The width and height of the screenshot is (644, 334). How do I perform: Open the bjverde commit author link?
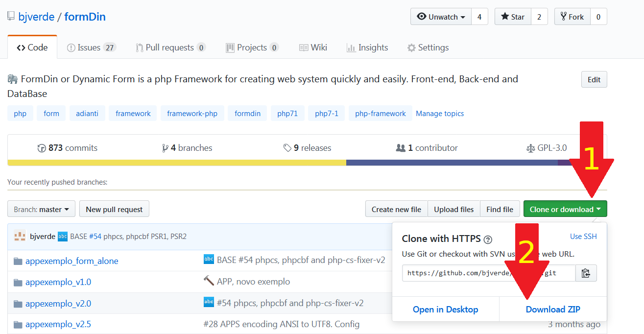pos(43,237)
